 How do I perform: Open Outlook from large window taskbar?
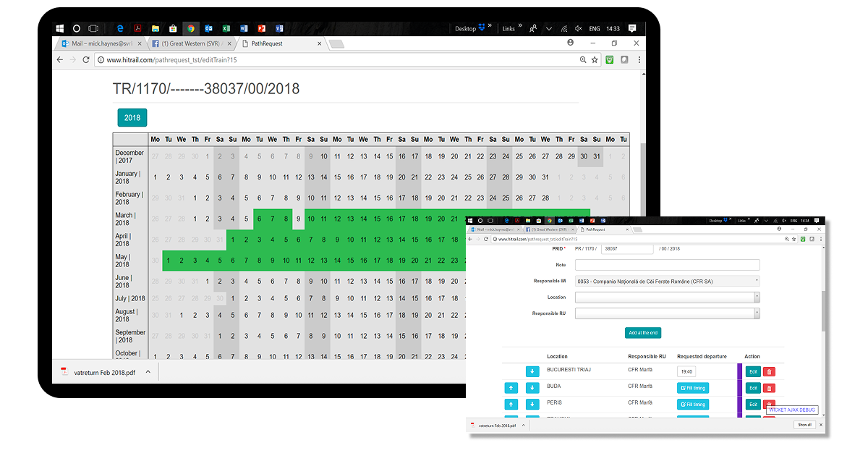[208, 29]
